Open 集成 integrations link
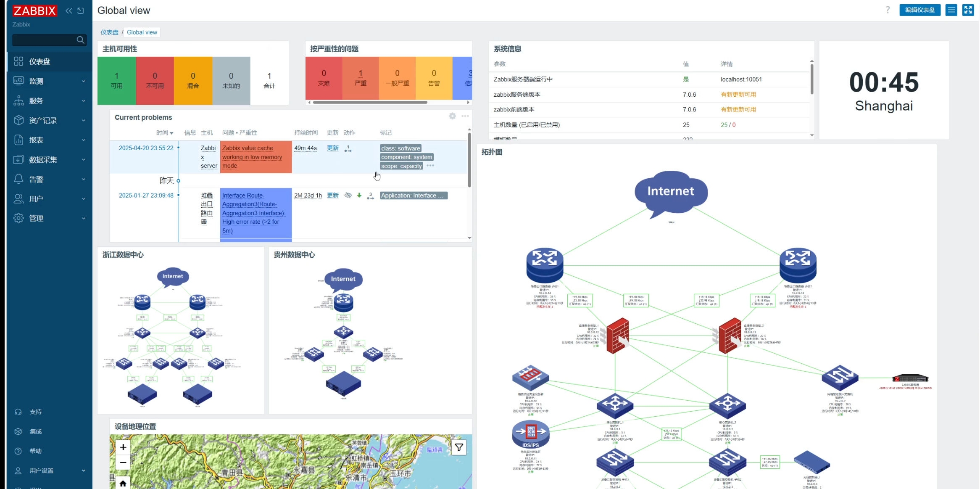980x489 pixels. (x=36, y=431)
